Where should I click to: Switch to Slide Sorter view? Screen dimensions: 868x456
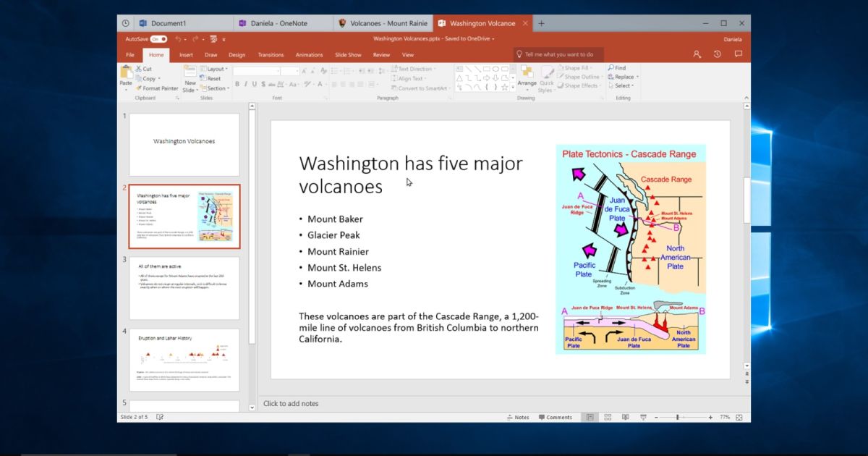coord(608,418)
